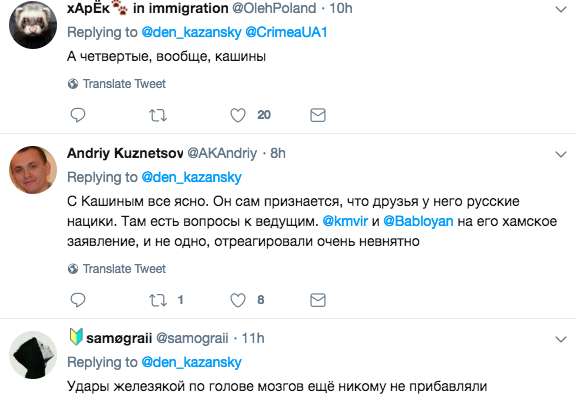The image size is (576, 399).
Task: Open the @kmvir mention
Action: pos(345,221)
